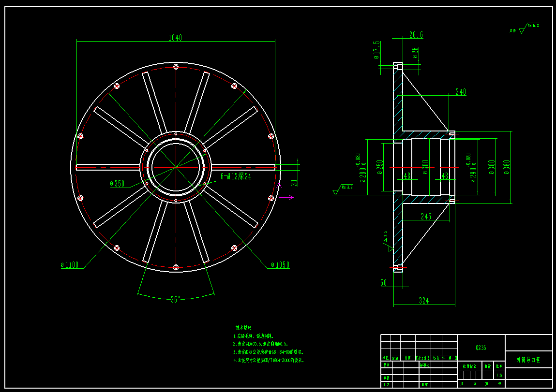Image resolution: width=556 pixels, height=392 pixels.
Task: Click the ø26 counterbore dimension
Action: (415, 53)
